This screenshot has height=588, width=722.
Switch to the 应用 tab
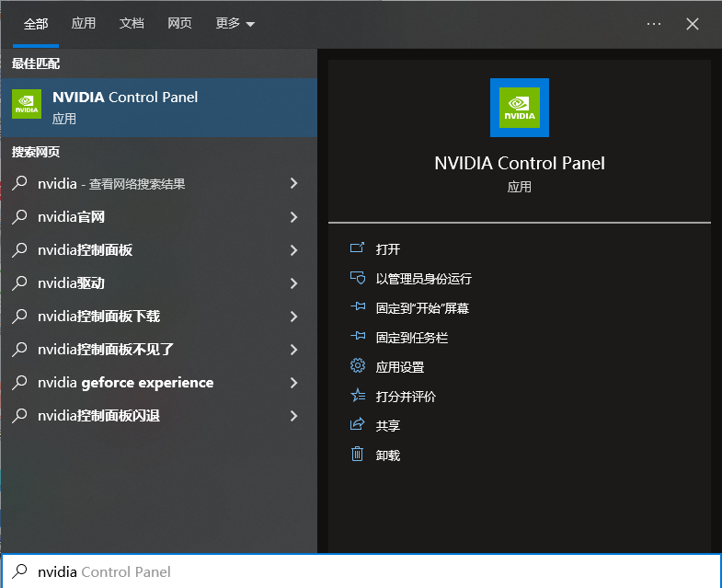tap(84, 23)
